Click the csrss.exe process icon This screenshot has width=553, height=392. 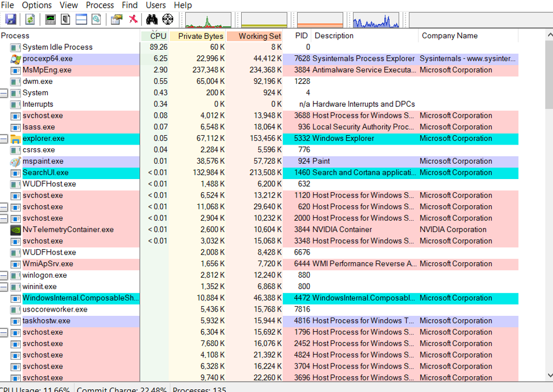click(15, 151)
